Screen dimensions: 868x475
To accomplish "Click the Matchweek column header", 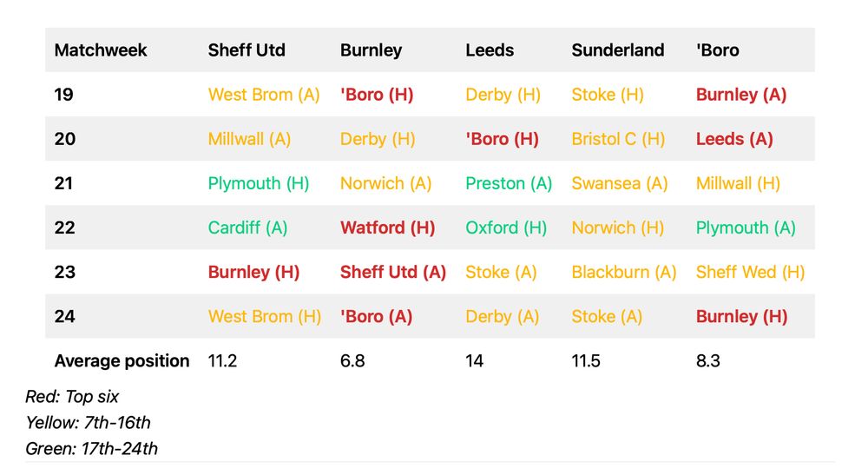I will (x=101, y=50).
